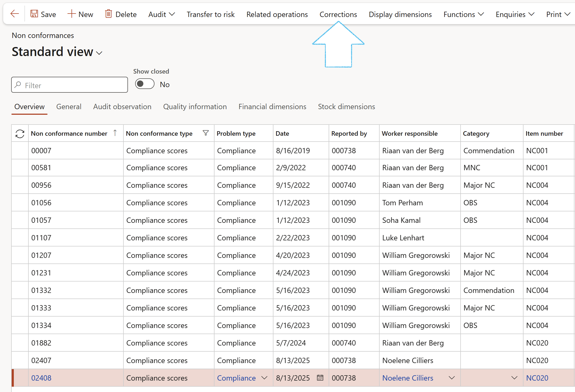Click the Delete trash icon

click(x=108, y=14)
